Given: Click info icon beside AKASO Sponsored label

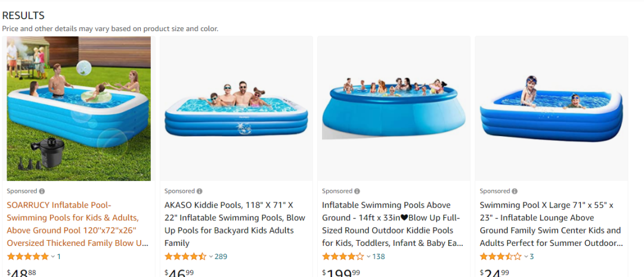Looking at the screenshot, I should [199, 191].
